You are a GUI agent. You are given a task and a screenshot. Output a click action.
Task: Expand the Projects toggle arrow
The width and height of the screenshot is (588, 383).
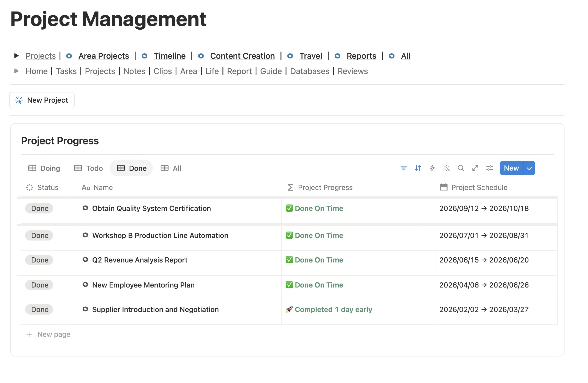coord(16,56)
